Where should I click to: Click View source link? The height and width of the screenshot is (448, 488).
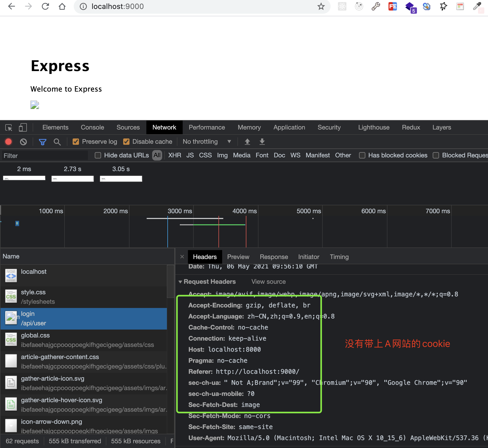pos(268,282)
